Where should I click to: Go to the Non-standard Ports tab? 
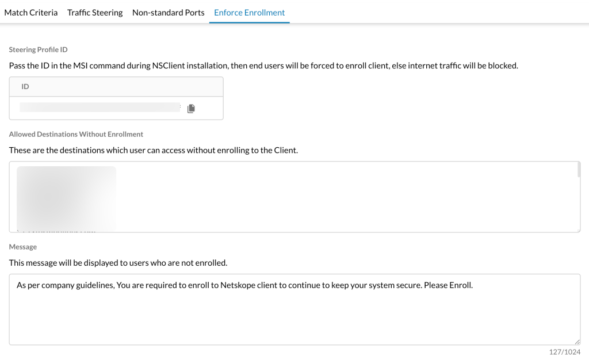(x=169, y=13)
